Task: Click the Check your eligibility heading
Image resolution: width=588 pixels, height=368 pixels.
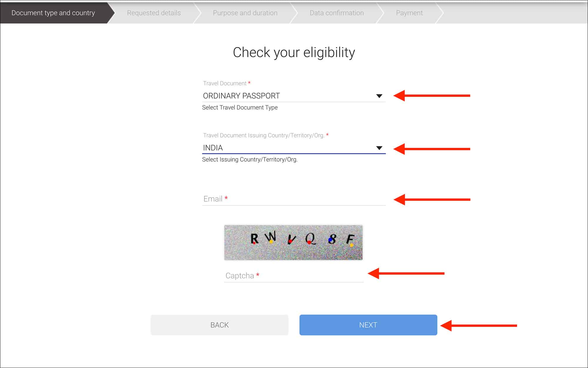Action: (294, 53)
